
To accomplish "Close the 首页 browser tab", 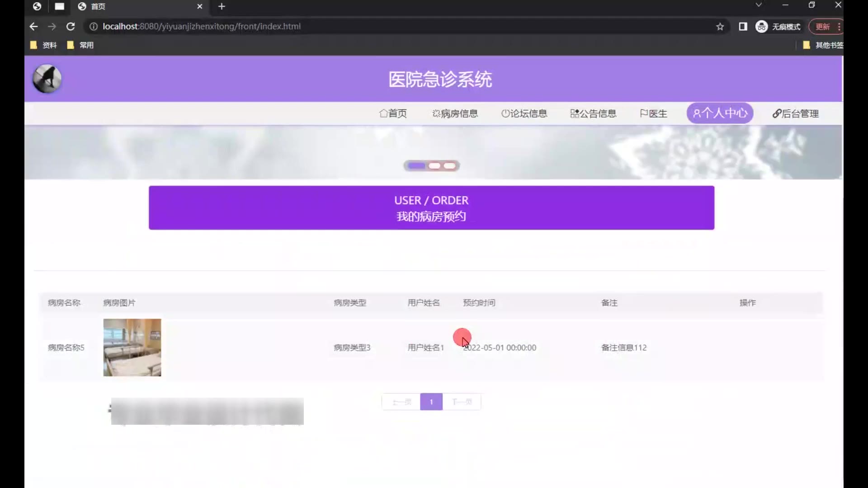I will tap(199, 6).
